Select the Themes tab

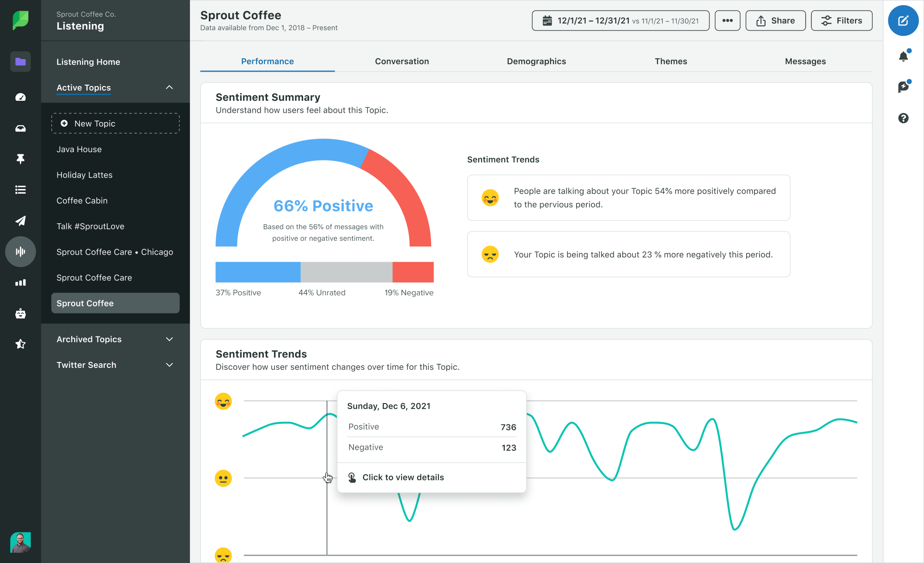click(671, 61)
